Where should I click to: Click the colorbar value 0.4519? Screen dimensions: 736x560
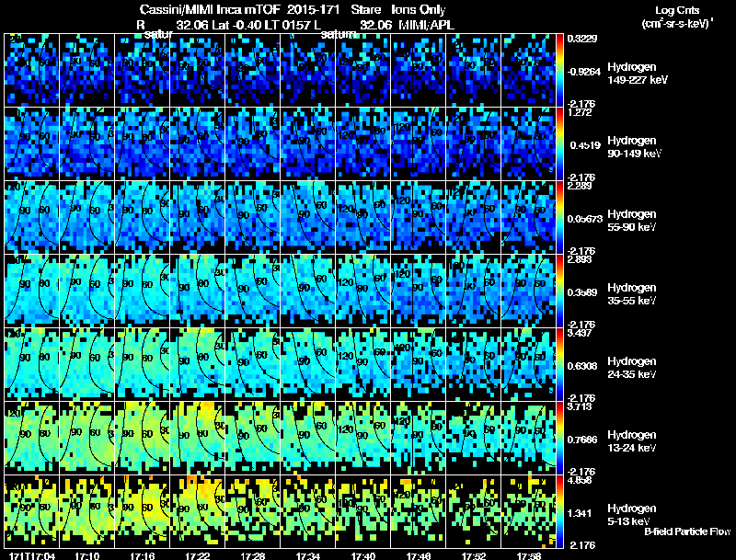tap(585, 145)
